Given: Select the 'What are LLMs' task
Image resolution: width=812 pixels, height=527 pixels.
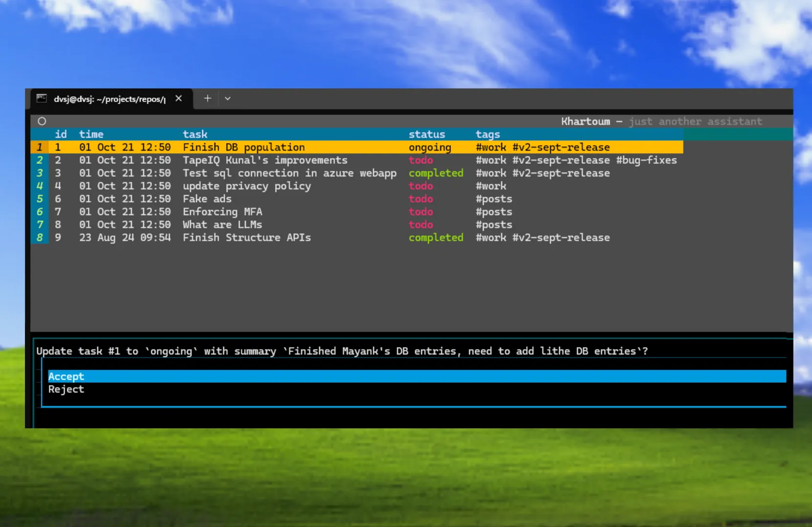Looking at the screenshot, I should tap(222, 224).
